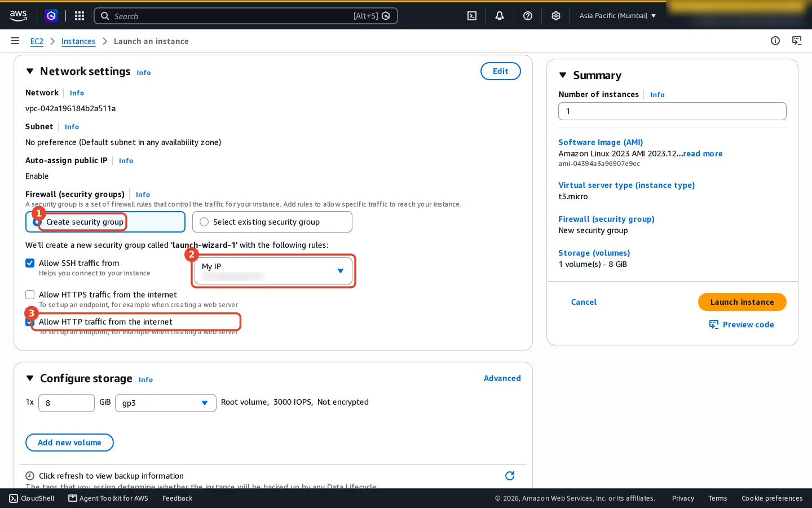Open the tutorials panel icon beside info icon

coord(797,41)
